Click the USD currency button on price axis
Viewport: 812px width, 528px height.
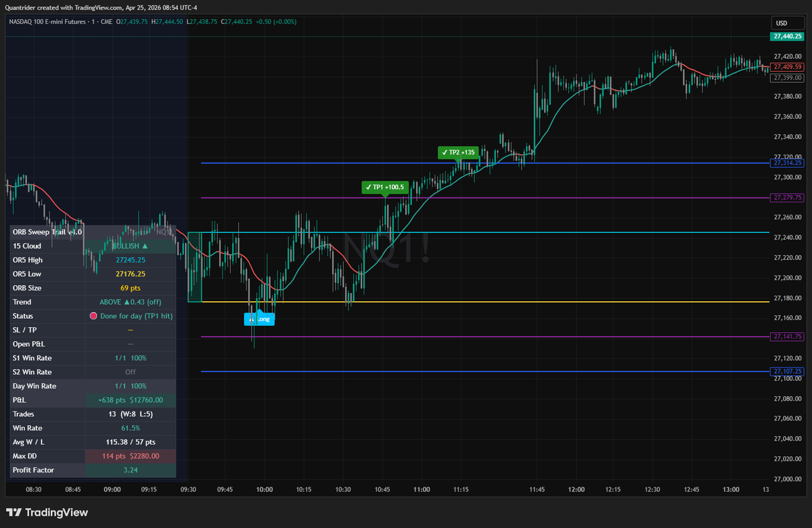787,22
